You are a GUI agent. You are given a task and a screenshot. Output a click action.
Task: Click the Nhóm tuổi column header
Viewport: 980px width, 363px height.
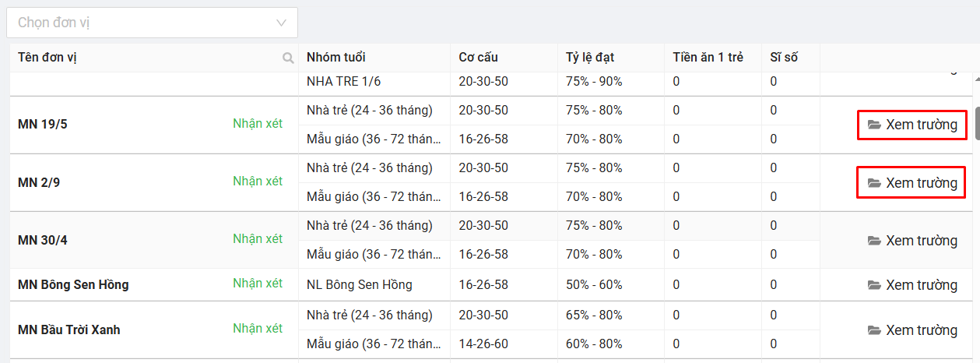point(336,58)
